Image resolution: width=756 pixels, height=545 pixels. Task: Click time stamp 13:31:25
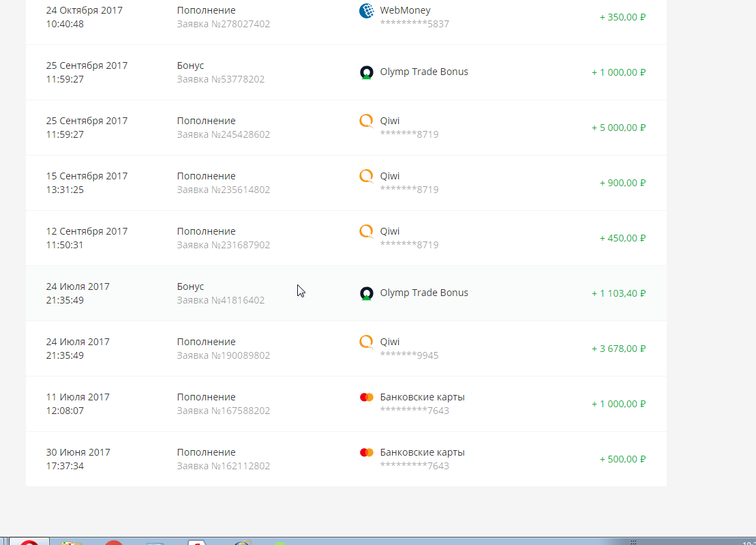[65, 190]
